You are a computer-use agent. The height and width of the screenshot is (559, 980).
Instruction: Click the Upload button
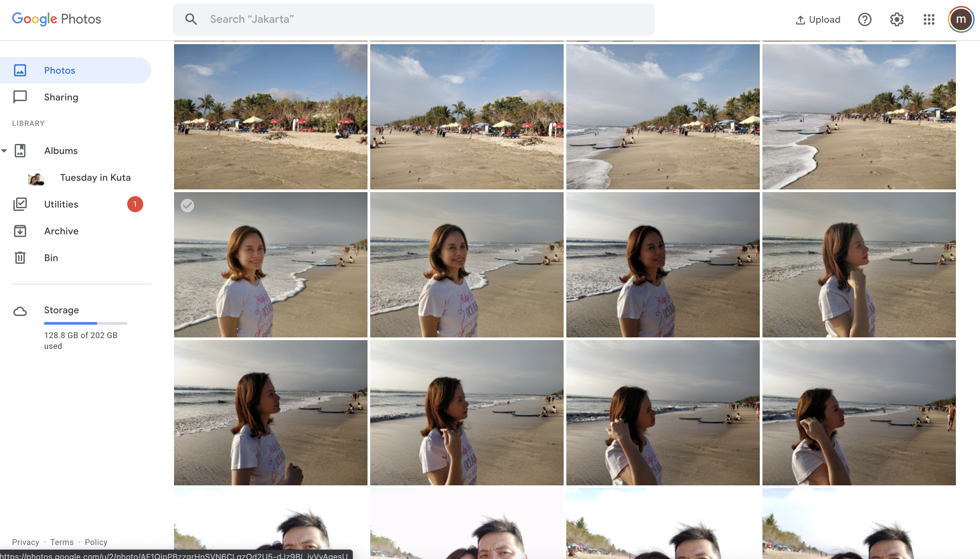tap(818, 19)
